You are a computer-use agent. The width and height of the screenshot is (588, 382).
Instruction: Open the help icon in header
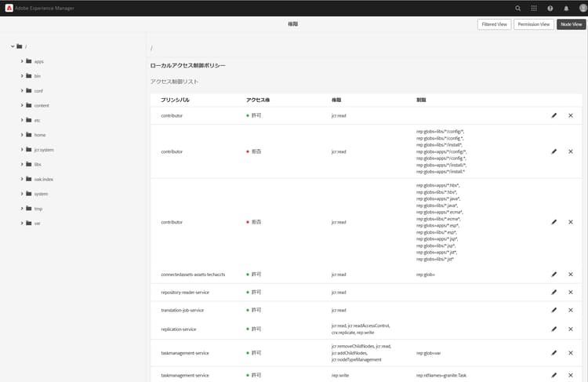[x=550, y=9]
